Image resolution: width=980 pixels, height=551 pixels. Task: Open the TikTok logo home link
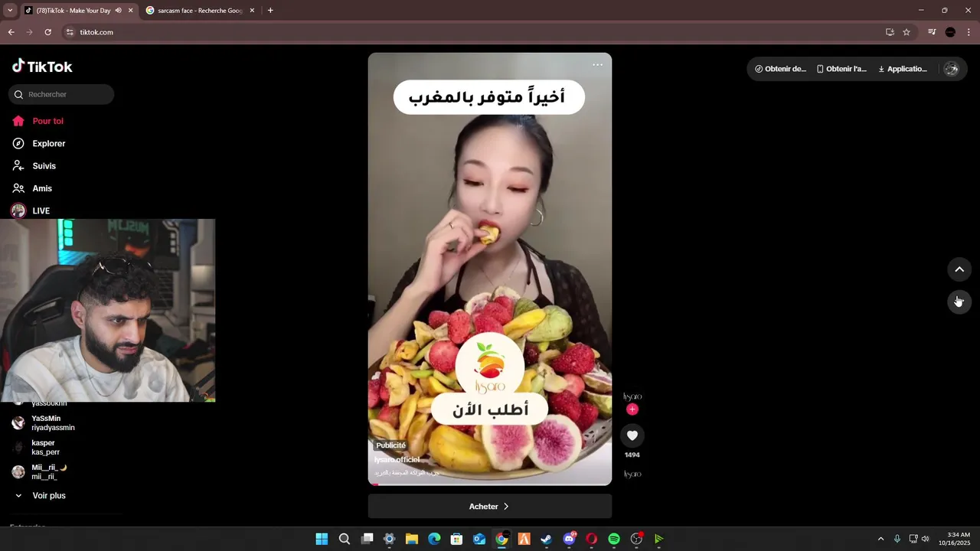pyautogui.click(x=42, y=67)
